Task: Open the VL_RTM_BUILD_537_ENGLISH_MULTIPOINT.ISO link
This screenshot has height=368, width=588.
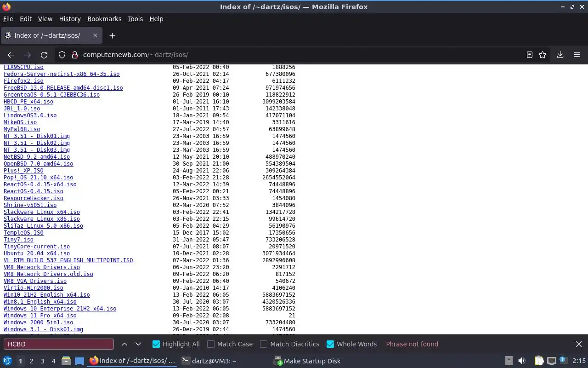Action: coord(68,260)
